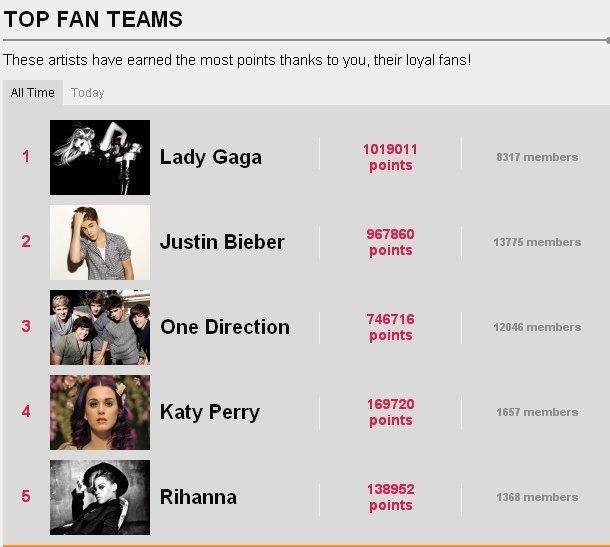This screenshot has width=610, height=547.
Task: Open Rihanna's black and white thumbnail
Action: tap(100, 497)
